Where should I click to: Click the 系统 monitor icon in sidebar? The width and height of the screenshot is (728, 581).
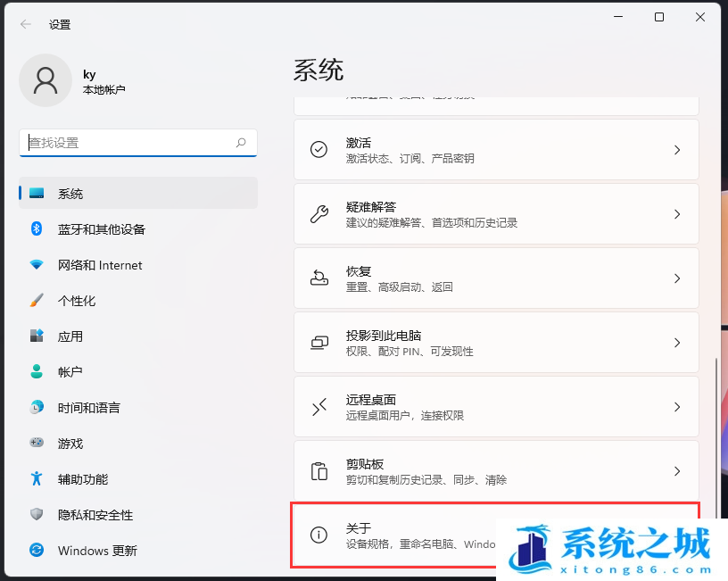37,193
